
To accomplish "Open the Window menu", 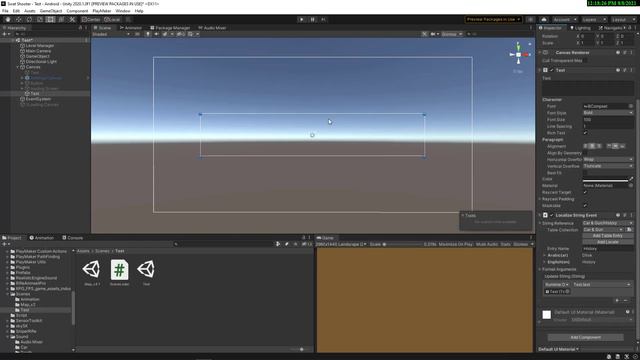I will pos(122,11).
